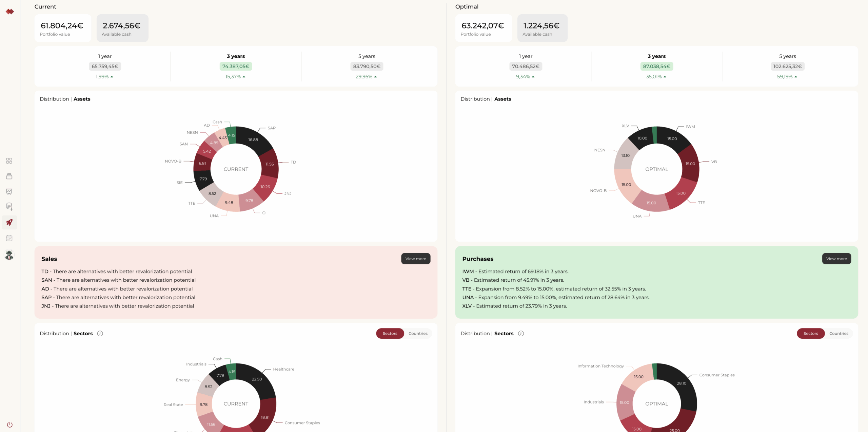
Task: Open the dashboard grid icon in sidebar
Action: (9, 161)
